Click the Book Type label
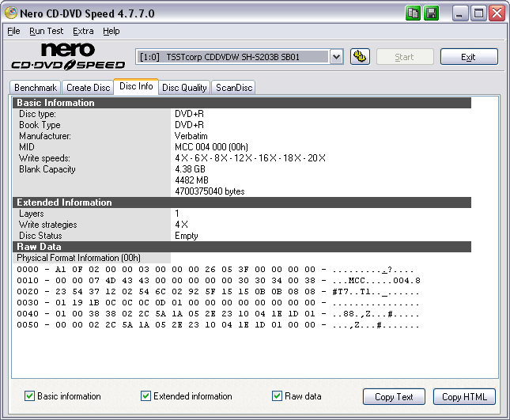510x420 pixels. tap(40, 125)
